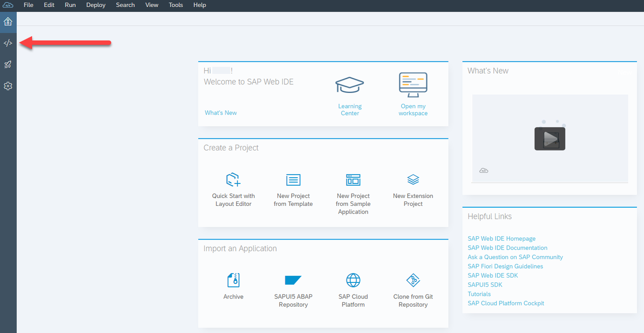Open the Deploy menu

coord(96,5)
